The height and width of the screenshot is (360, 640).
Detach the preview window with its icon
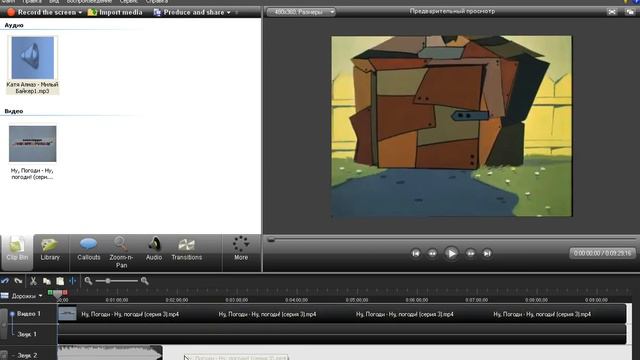click(630, 12)
